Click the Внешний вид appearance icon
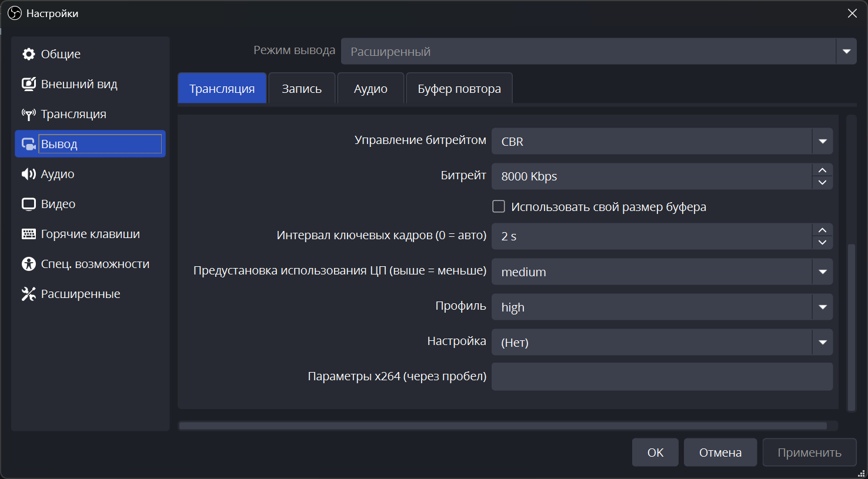This screenshot has width=868, height=479. [28, 84]
